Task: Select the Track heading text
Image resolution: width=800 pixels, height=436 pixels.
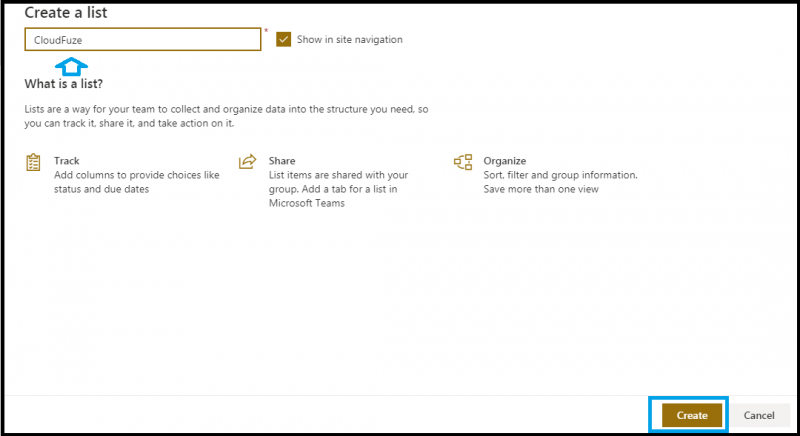Action: coord(67,161)
